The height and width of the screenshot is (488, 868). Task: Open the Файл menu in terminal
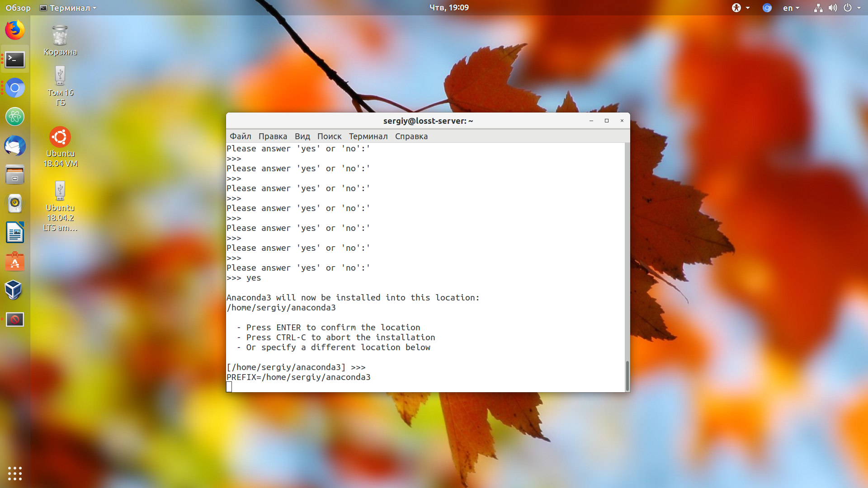tap(240, 136)
